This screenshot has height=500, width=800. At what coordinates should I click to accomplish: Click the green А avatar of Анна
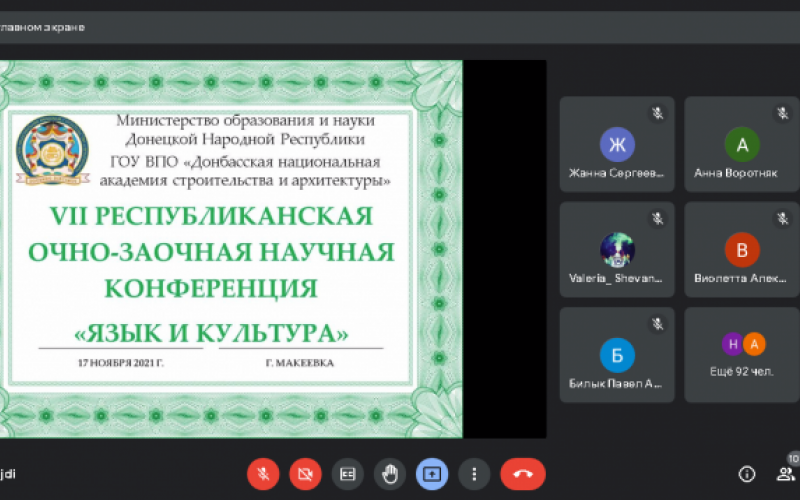pos(742,144)
